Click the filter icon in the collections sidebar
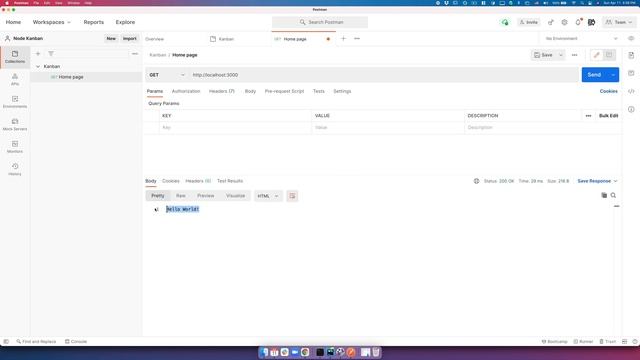Image resolution: width=640 pixels, height=360 pixels. tap(51, 53)
